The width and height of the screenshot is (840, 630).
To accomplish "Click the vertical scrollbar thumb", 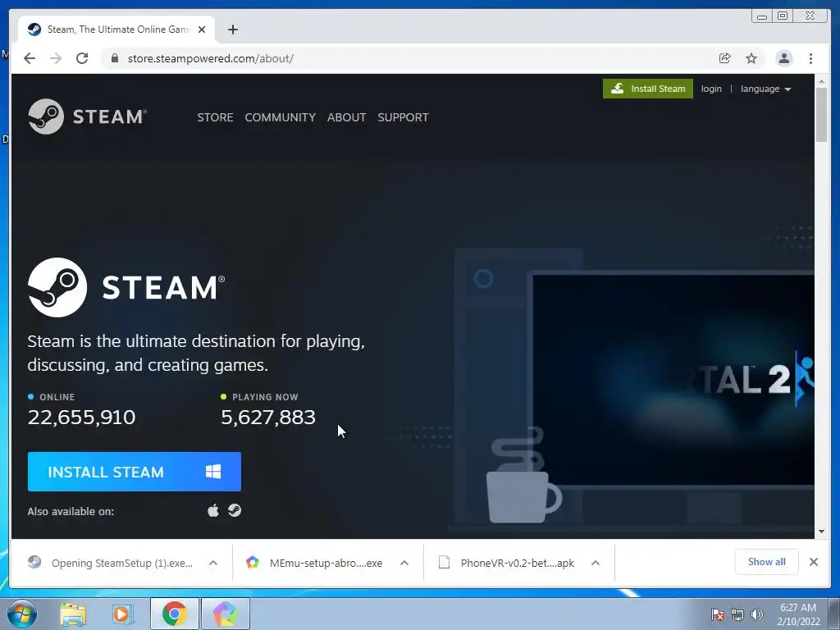I will click(x=821, y=115).
